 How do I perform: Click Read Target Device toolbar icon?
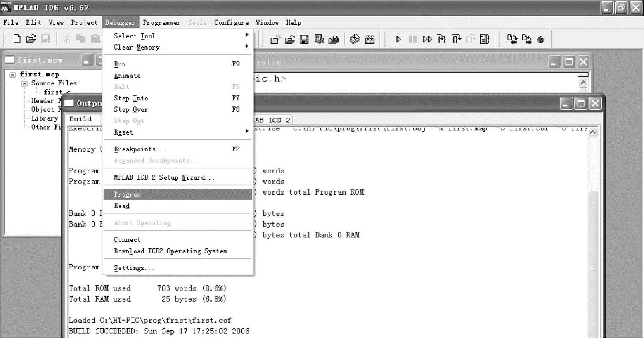526,39
